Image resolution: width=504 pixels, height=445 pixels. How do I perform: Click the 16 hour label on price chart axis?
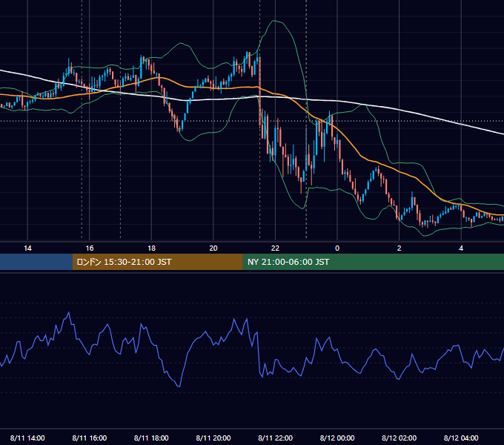pos(90,248)
